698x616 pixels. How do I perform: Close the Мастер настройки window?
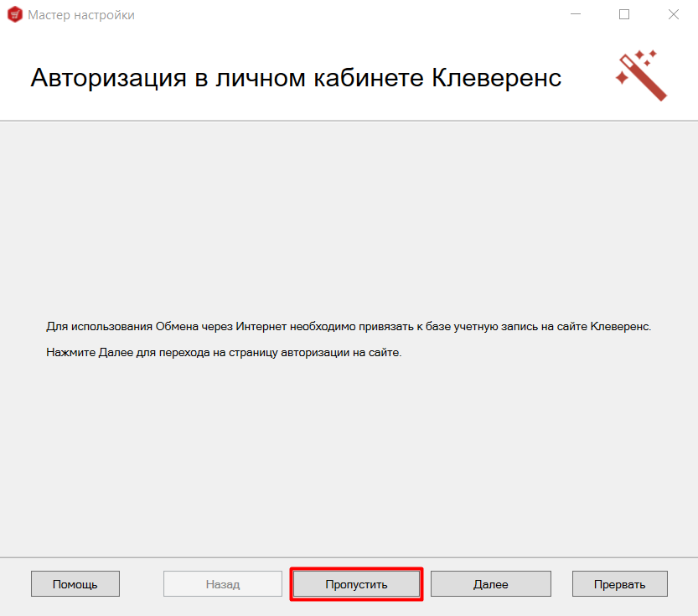[x=674, y=14]
